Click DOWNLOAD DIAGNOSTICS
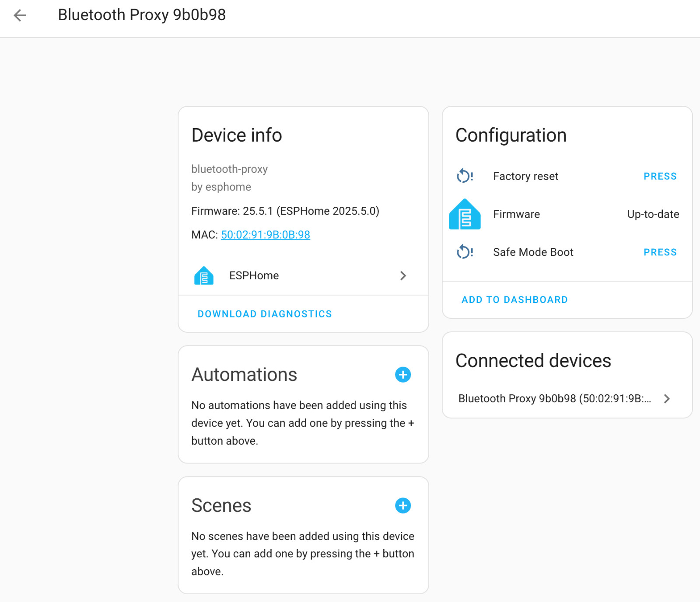The image size is (700, 602). (x=265, y=313)
